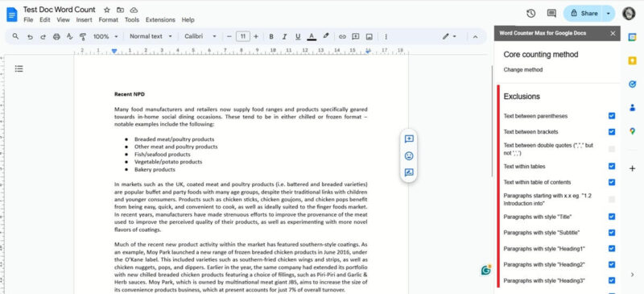
Task: Open the Calibri font dropdown
Action: [200, 36]
